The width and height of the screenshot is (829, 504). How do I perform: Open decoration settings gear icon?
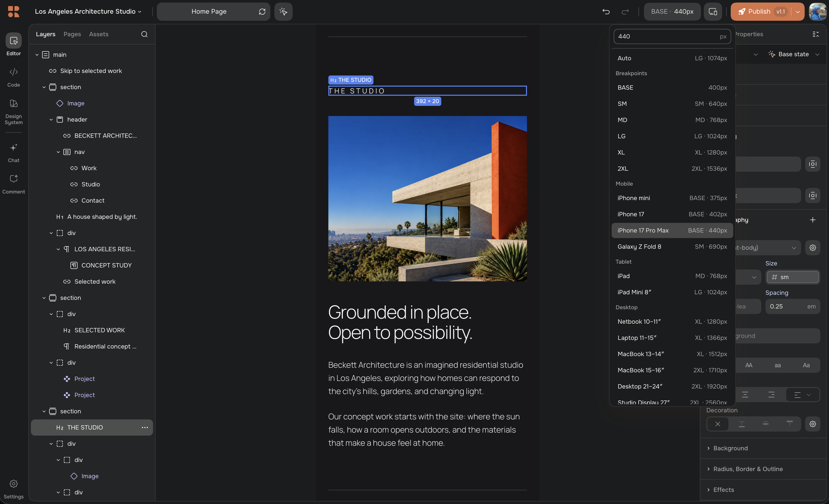point(813,424)
